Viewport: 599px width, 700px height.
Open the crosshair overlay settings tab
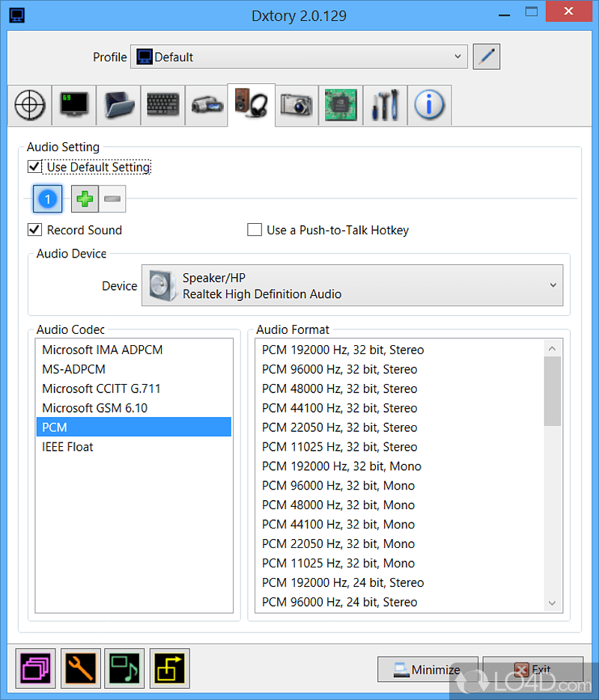coord(29,105)
